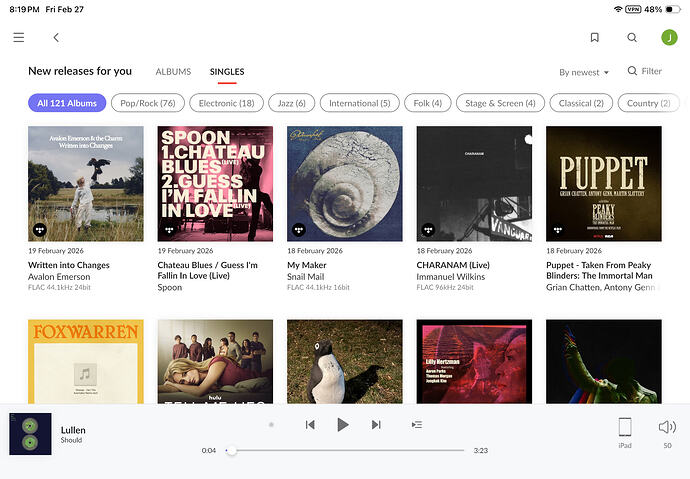Toggle the Jazz (6) genre filter
The image size is (690, 479).
pos(292,103)
